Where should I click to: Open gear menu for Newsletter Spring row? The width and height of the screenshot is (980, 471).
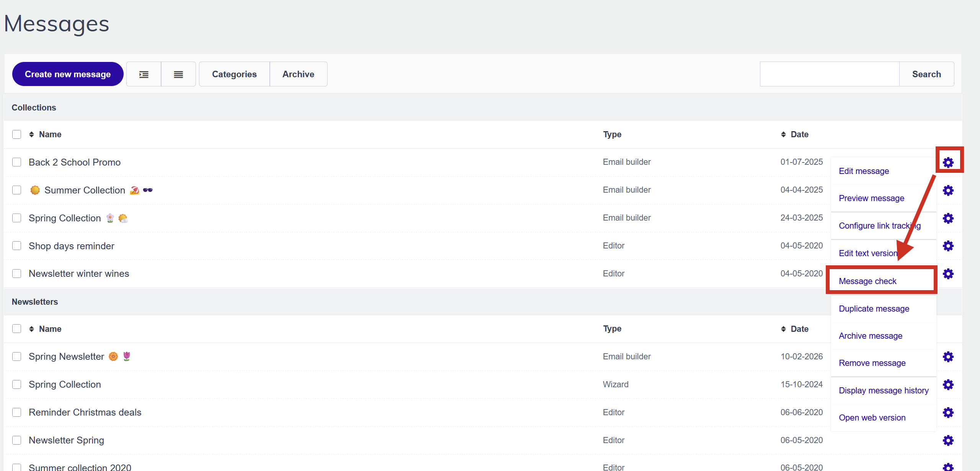click(948, 440)
